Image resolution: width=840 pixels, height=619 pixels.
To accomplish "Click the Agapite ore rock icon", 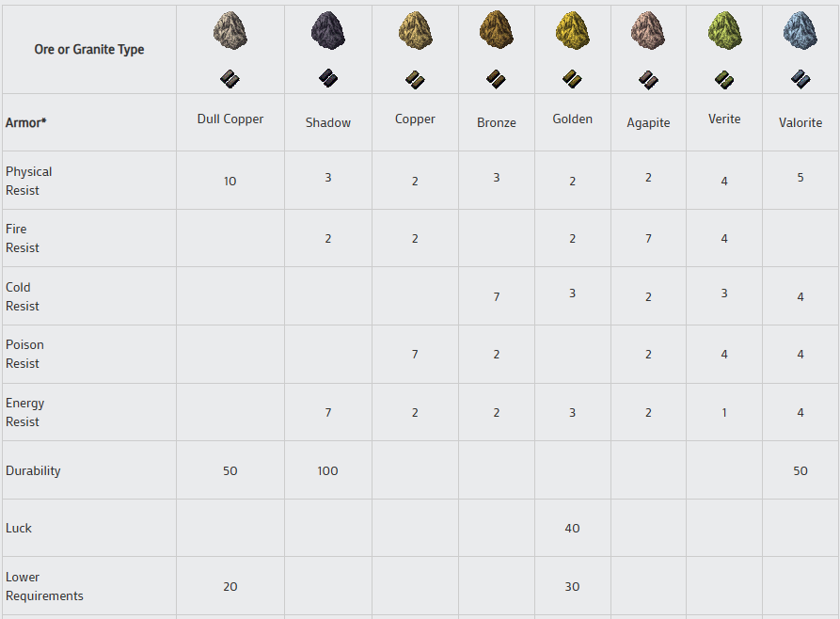I will click(x=648, y=30).
